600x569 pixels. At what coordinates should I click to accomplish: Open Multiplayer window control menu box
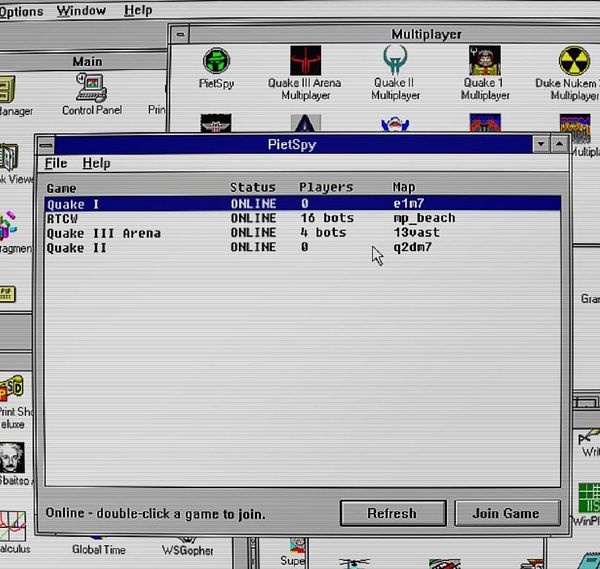[180, 35]
